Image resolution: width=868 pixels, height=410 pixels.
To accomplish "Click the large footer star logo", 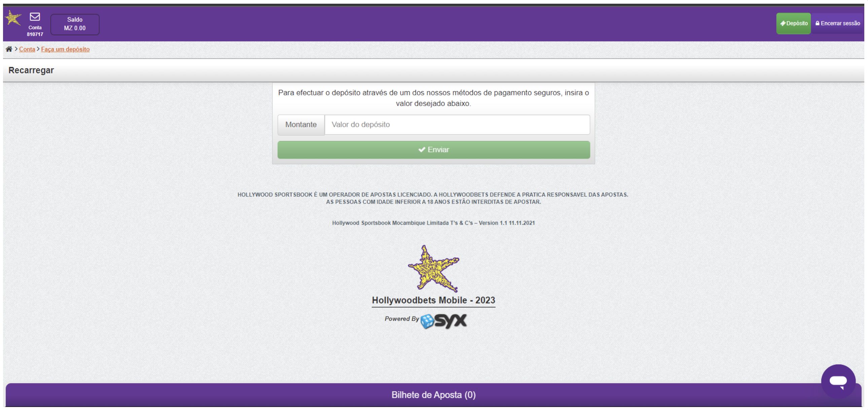I will (x=434, y=269).
